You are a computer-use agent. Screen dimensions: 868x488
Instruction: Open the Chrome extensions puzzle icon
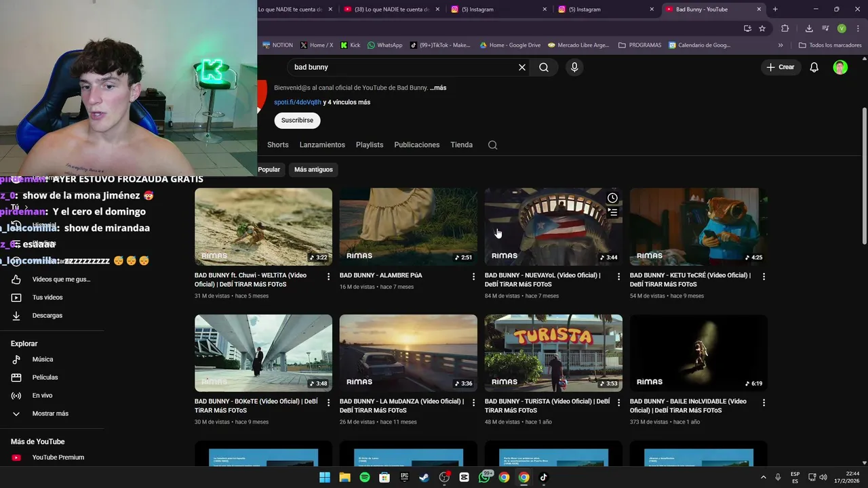(x=785, y=28)
